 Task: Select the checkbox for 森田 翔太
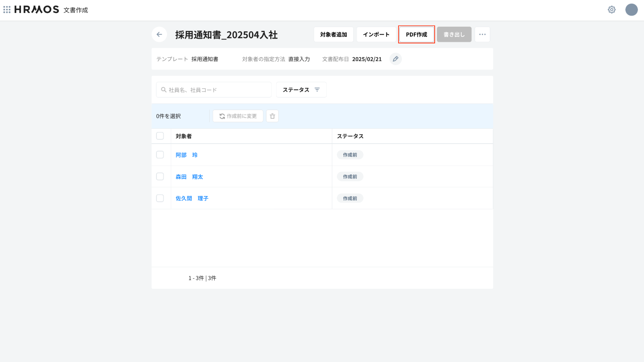pos(160,176)
